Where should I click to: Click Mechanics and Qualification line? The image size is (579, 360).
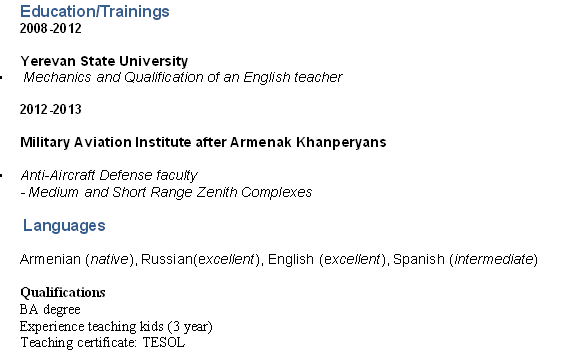click(183, 78)
